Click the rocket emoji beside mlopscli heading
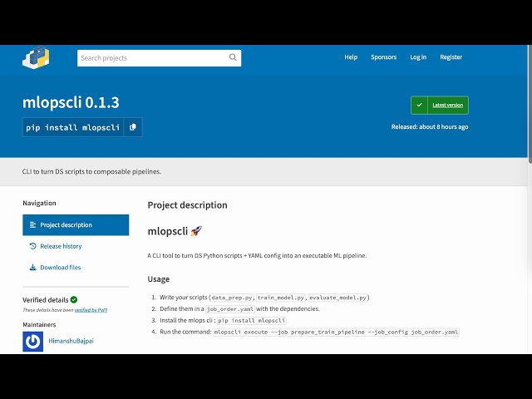This screenshot has height=399, width=532. click(x=196, y=231)
